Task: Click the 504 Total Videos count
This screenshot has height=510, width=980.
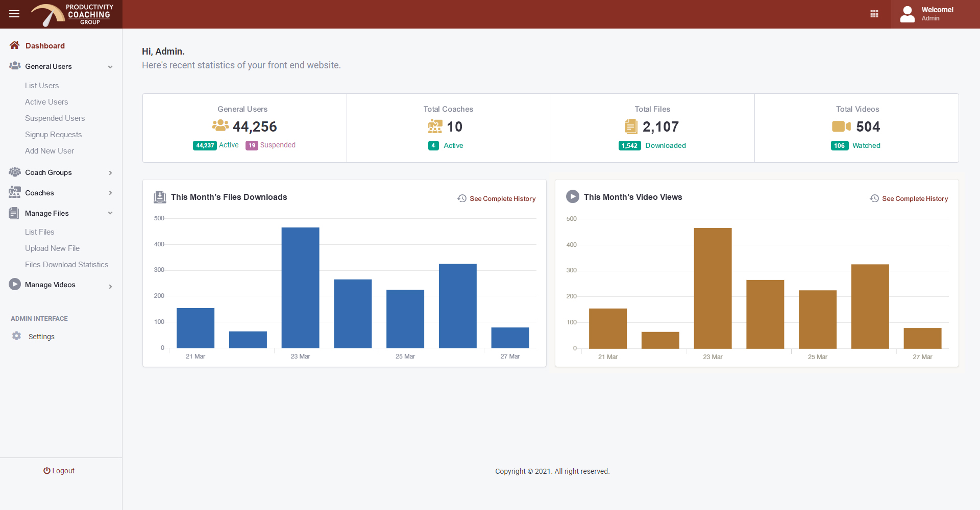Action: pos(868,126)
